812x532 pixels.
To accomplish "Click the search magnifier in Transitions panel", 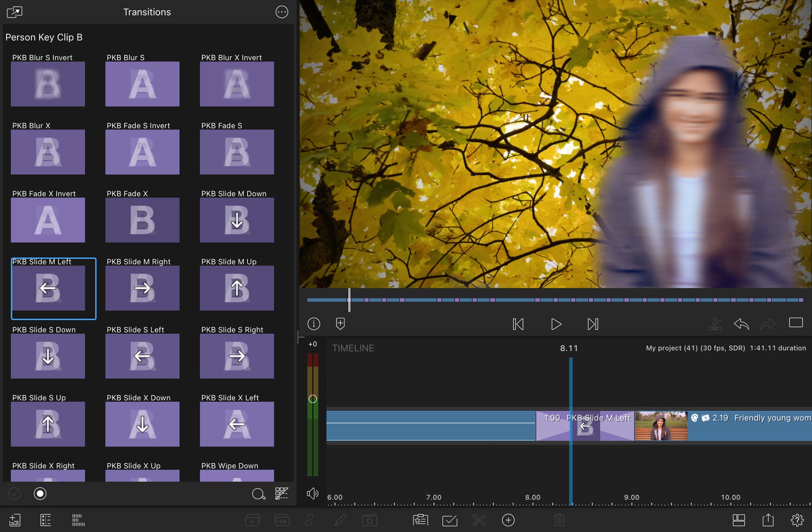I will 258,494.
